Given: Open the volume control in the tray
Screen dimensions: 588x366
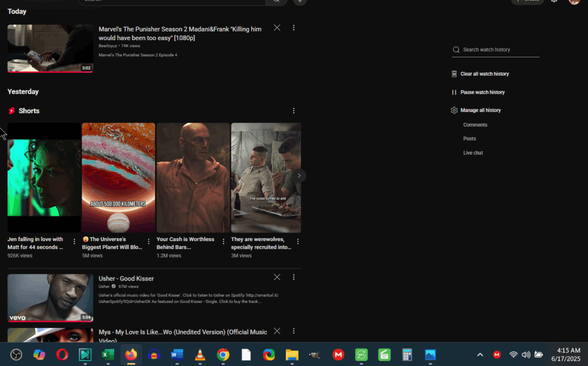Looking at the screenshot, I should click(x=526, y=355).
